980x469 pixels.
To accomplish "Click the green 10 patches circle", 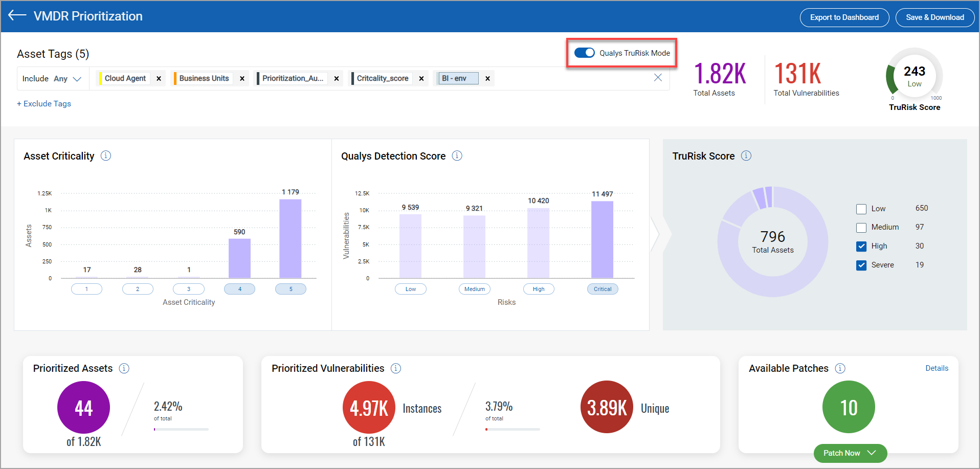I will [x=849, y=408].
